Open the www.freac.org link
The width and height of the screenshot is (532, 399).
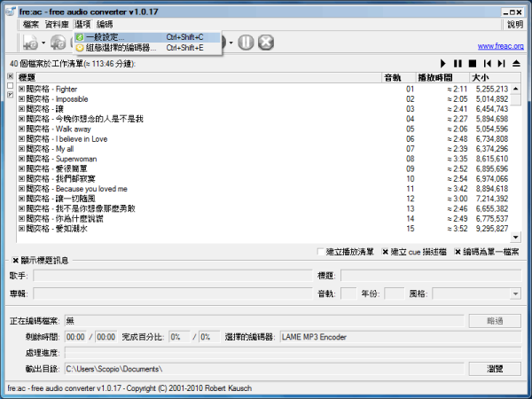pyautogui.click(x=501, y=46)
